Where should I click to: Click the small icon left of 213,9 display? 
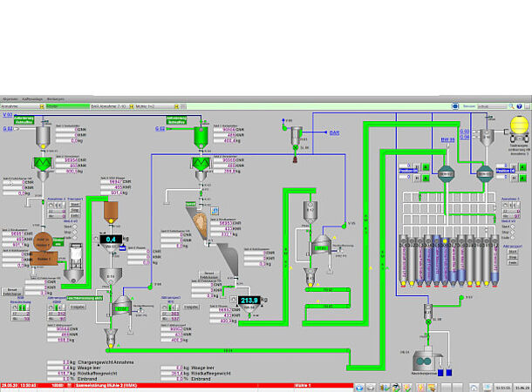click(233, 300)
